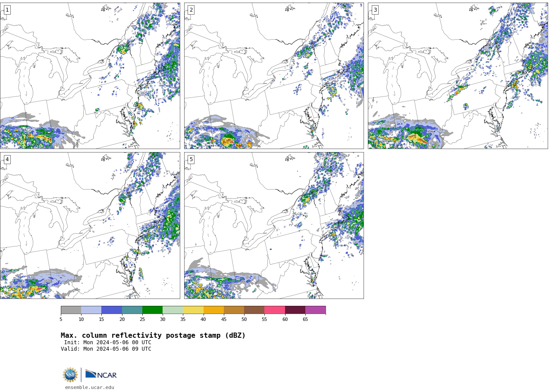Select the purple 65+ dBZ swatch

pos(315,310)
